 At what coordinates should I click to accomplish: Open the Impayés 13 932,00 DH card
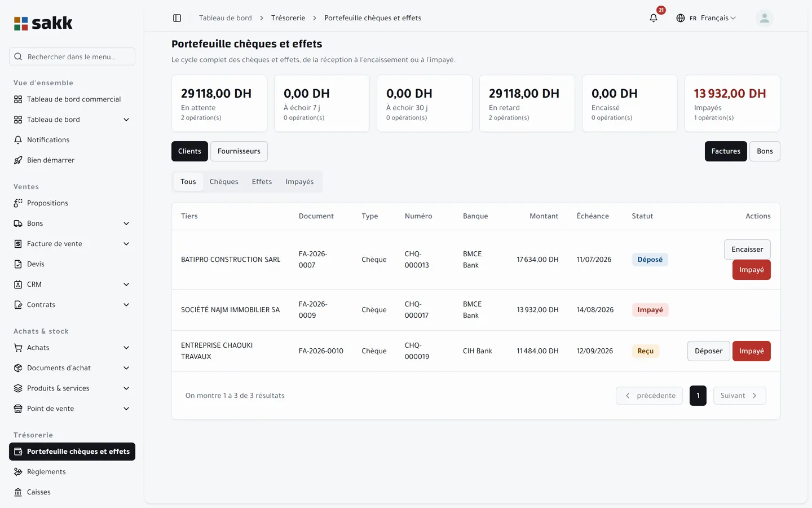[732, 103]
